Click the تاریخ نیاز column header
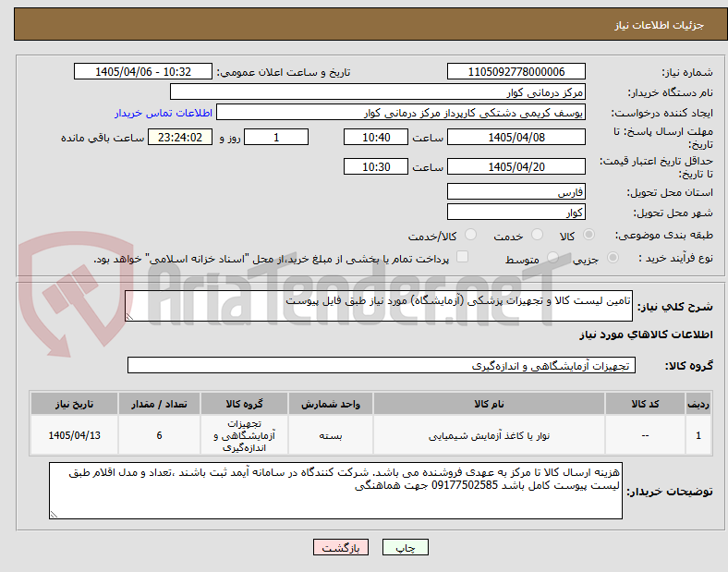 click(74, 404)
